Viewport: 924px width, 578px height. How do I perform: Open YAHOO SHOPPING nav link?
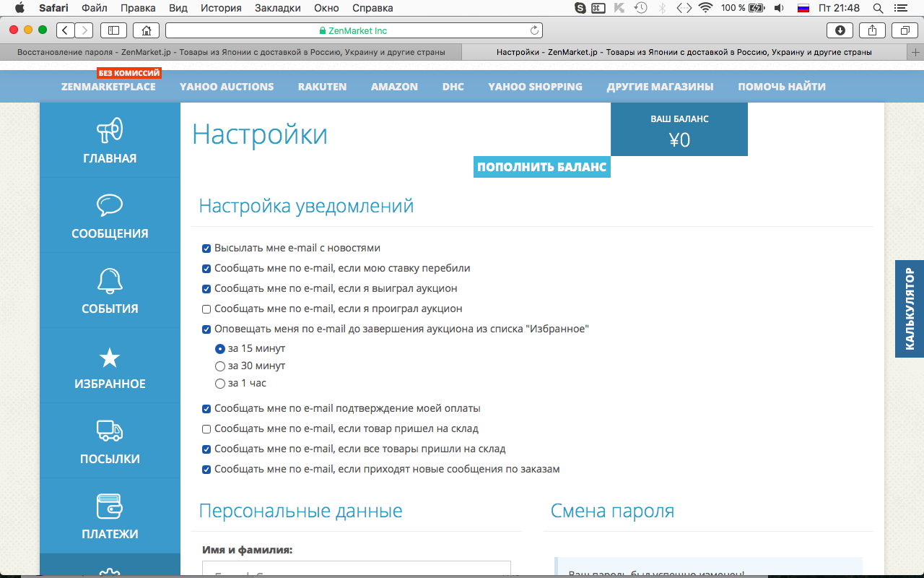point(535,87)
